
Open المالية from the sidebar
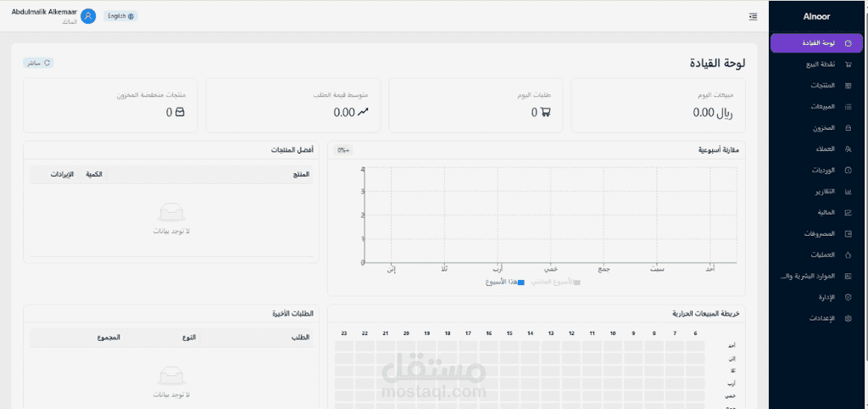(x=816, y=213)
